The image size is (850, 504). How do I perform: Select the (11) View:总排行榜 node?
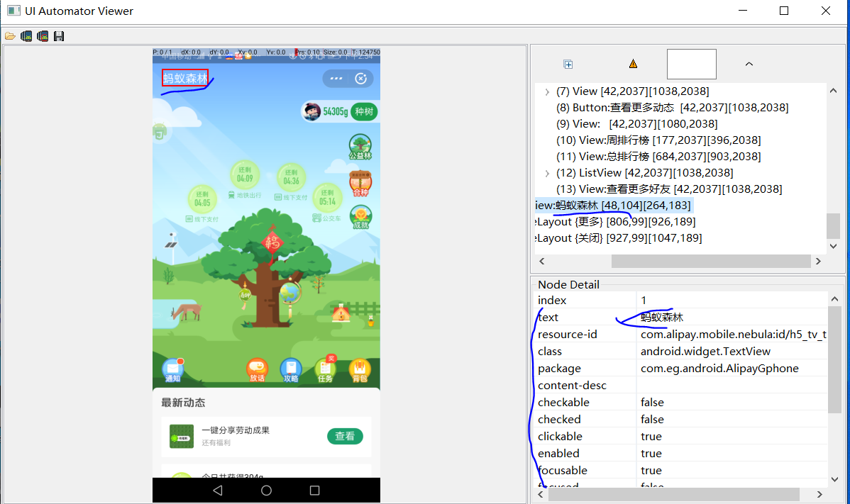658,157
